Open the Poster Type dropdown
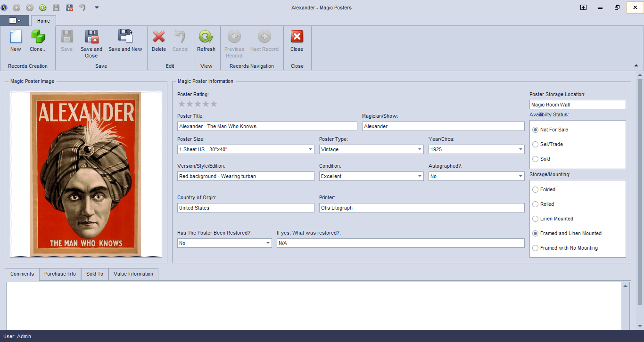This screenshot has width=644, height=342. [x=420, y=149]
